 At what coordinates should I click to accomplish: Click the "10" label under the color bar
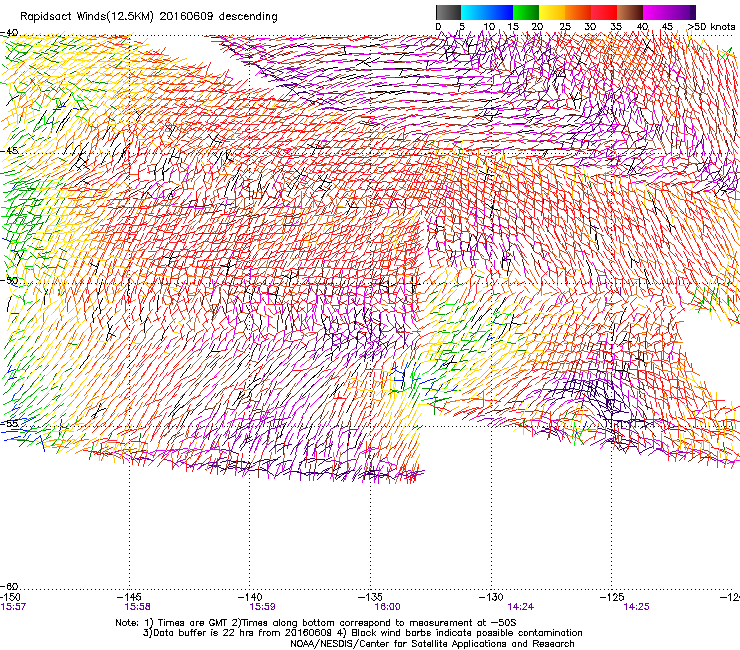point(489,27)
